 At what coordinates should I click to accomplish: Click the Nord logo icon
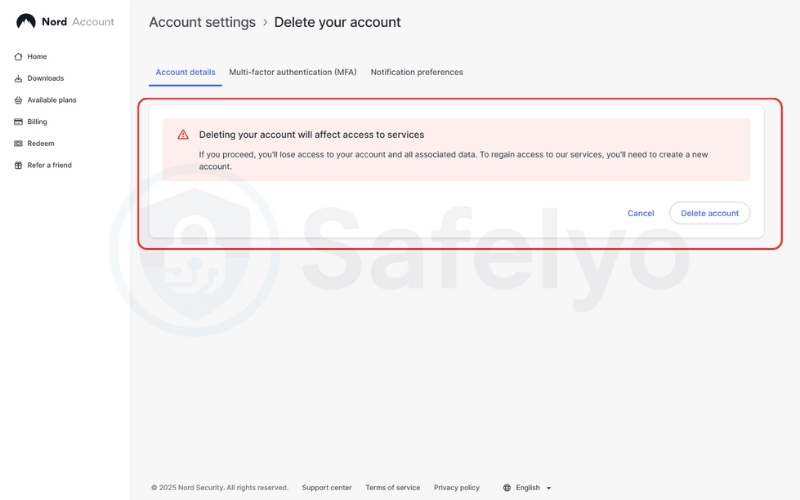pos(26,21)
